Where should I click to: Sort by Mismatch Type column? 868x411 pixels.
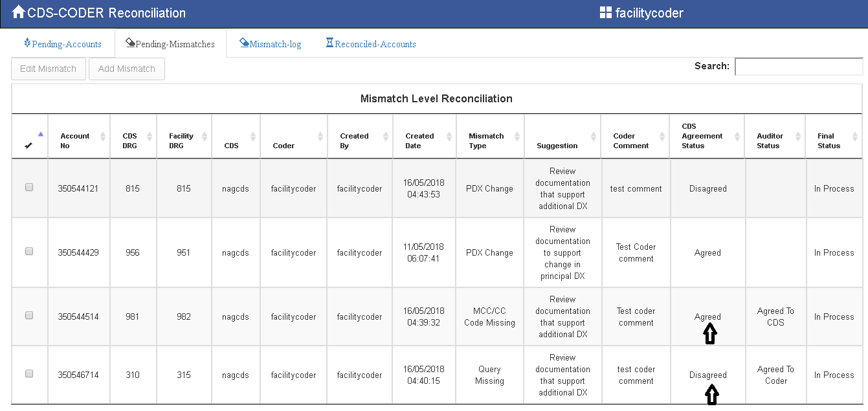point(517,137)
